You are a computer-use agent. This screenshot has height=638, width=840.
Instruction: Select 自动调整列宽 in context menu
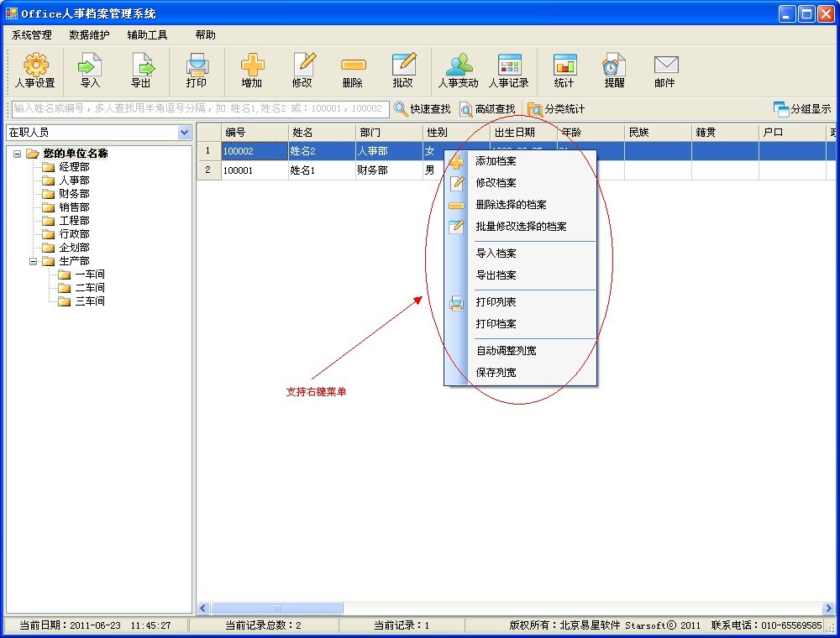tap(506, 351)
